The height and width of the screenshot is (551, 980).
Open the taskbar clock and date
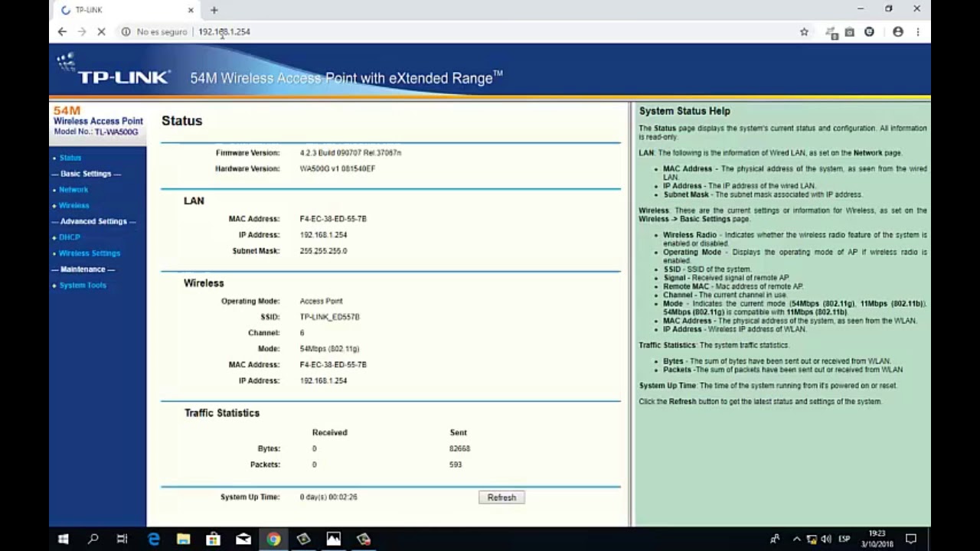coord(877,539)
